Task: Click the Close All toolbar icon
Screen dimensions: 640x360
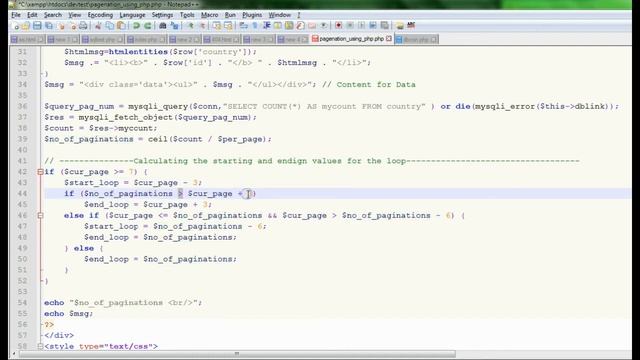Action: click(73, 26)
